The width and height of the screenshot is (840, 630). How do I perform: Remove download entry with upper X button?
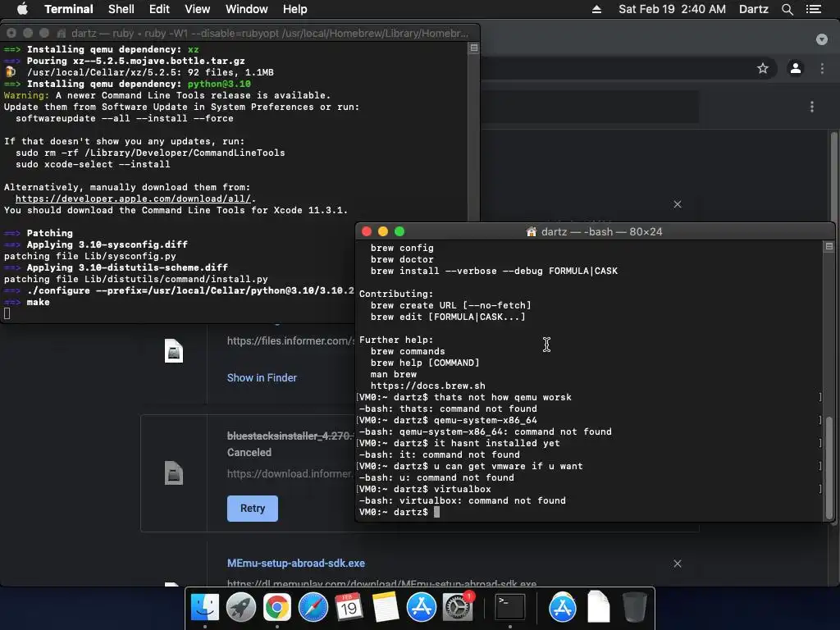point(677,204)
